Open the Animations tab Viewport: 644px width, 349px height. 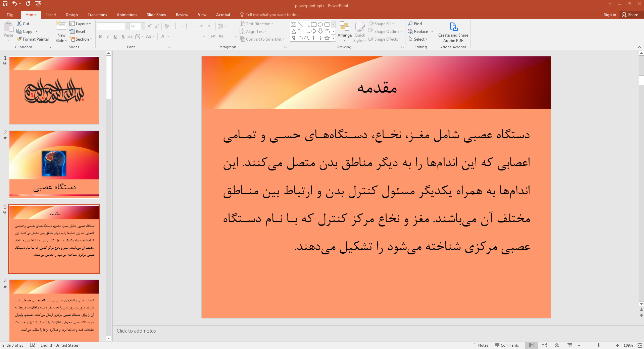[127, 15]
